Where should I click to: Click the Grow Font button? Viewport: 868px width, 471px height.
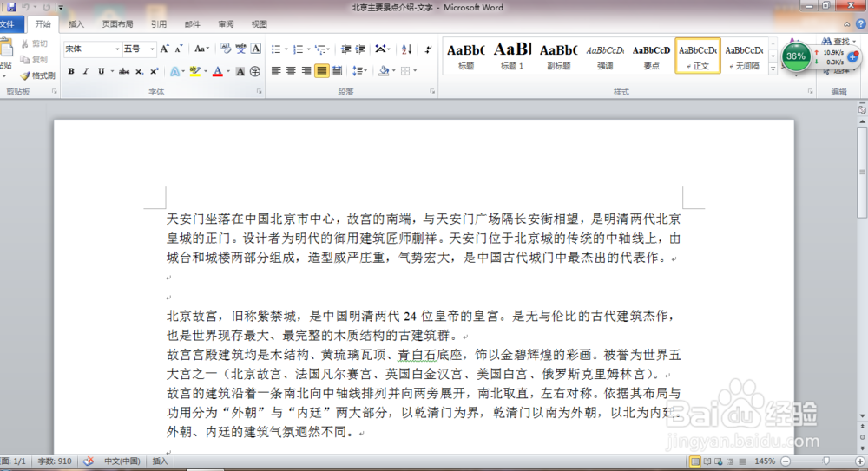pyautogui.click(x=164, y=49)
